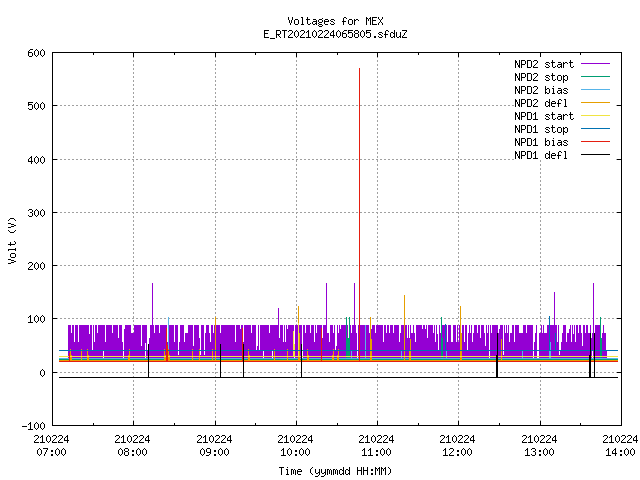Select the "NPD2 defl" legend label

click(541, 103)
